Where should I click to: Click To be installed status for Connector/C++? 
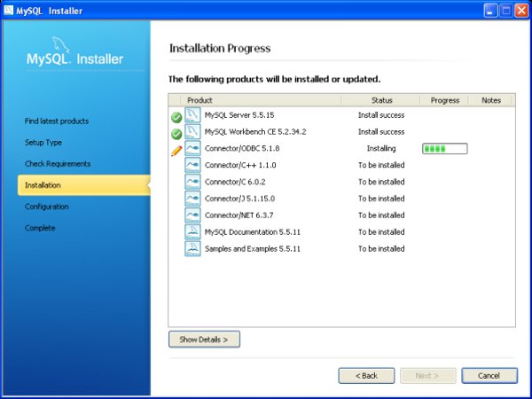[x=381, y=165]
